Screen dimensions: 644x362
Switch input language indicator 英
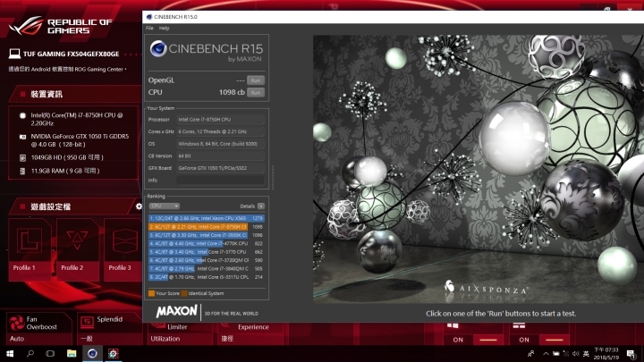tap(586, 353)
